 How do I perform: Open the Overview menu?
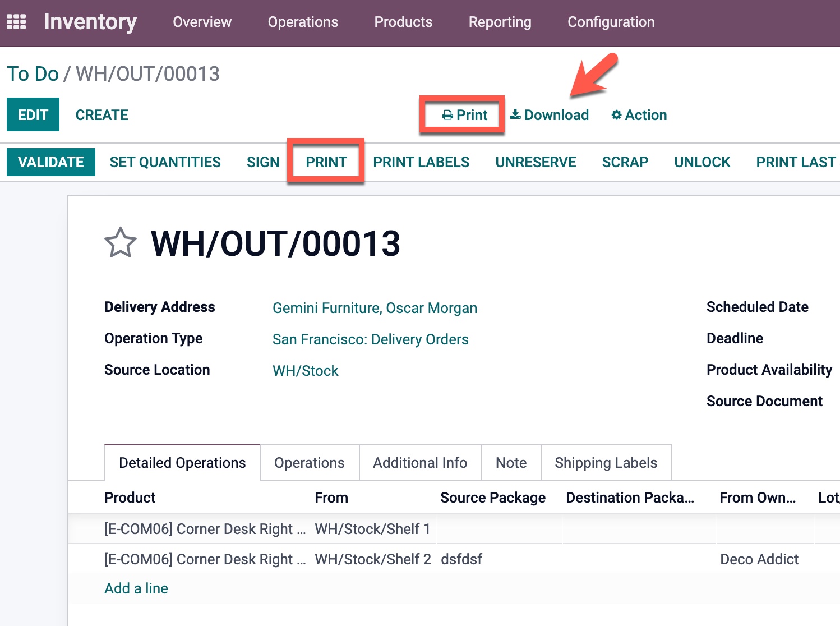(x=202, y=22)
